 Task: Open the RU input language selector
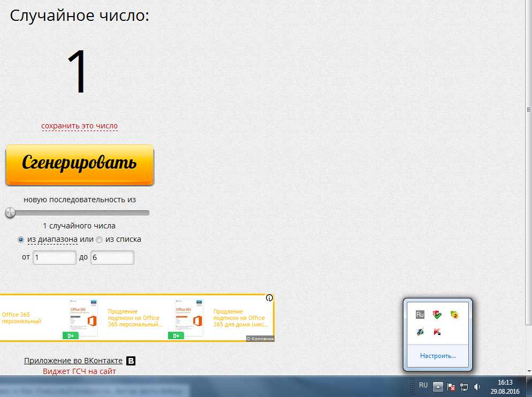tap(423, 385)
